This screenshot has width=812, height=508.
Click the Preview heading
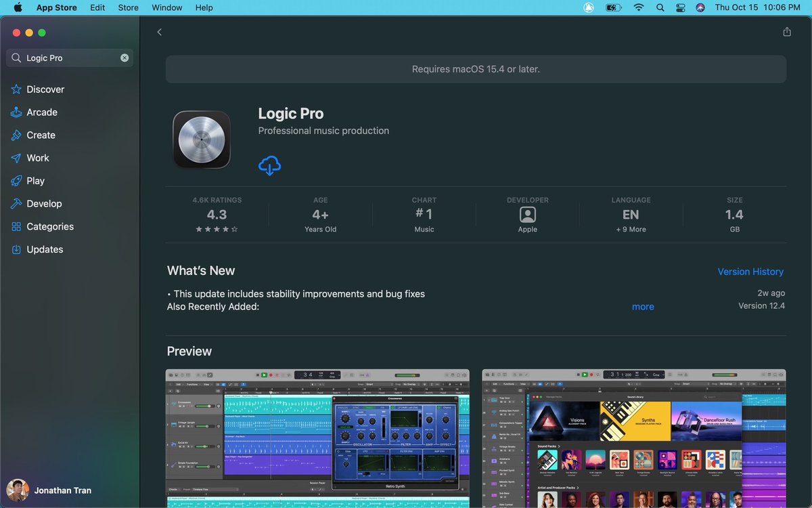[189, 352]
